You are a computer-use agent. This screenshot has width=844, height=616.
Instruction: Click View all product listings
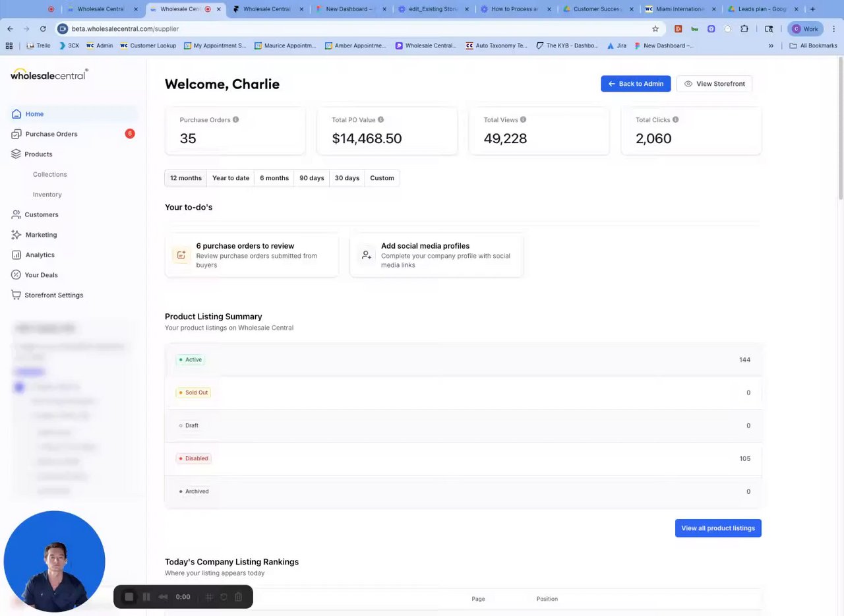[718, 528]
